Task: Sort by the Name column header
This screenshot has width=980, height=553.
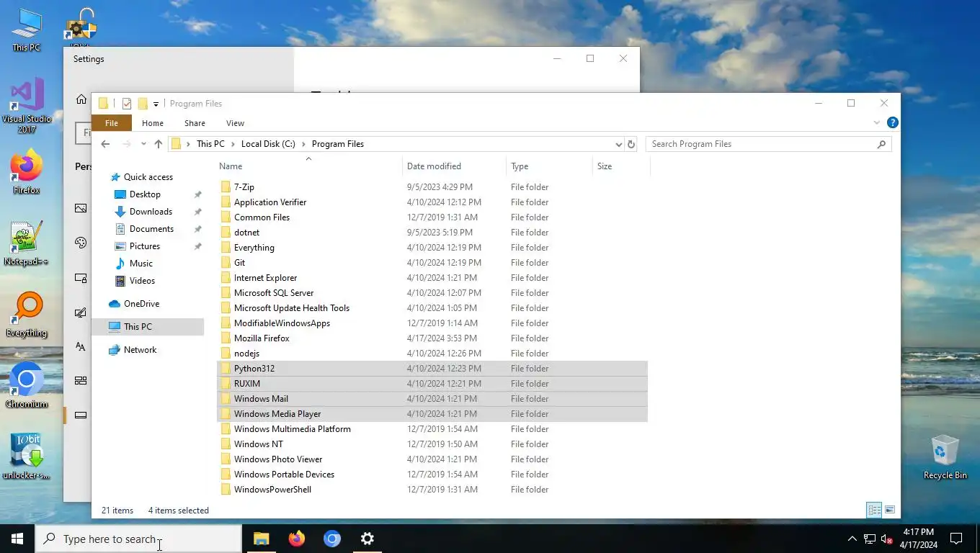Action: click(308, 166)
